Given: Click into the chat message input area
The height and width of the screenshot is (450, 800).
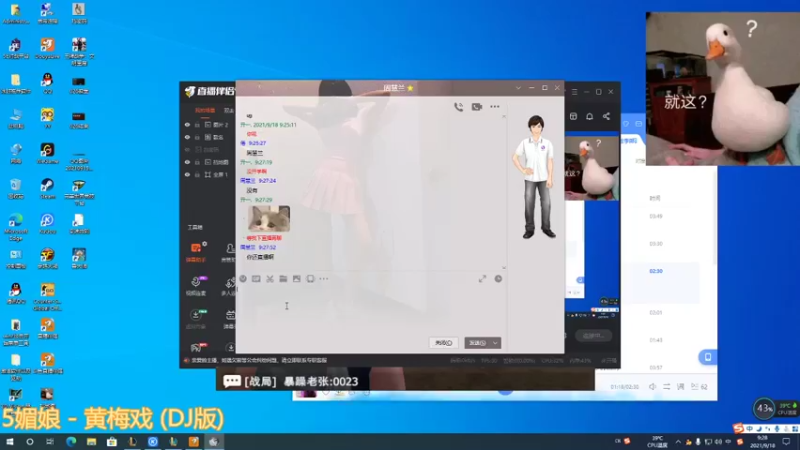Looking at the screenshot, I should point(371,310).
